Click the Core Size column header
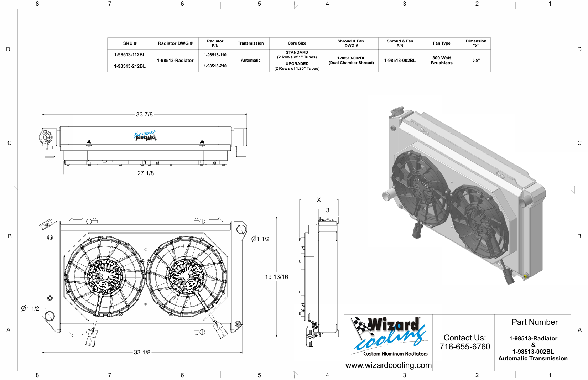The height and width of the screenshot is (380, 588). pos(297,43)
